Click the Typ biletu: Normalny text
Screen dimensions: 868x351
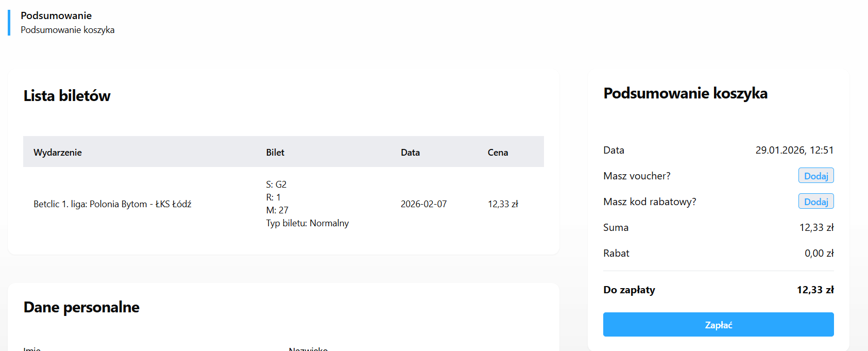(x=307, y=223)
